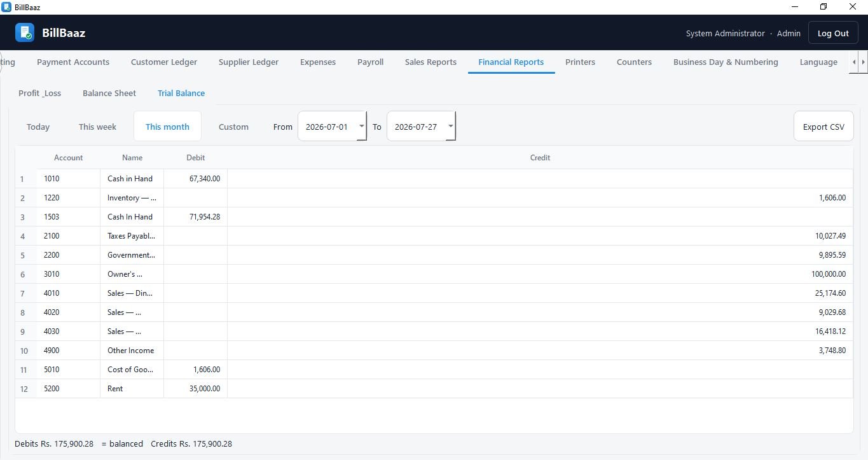The height and width of the screenshot is (460, 868).
Task: Select the This month range
Action: [167, 127]
